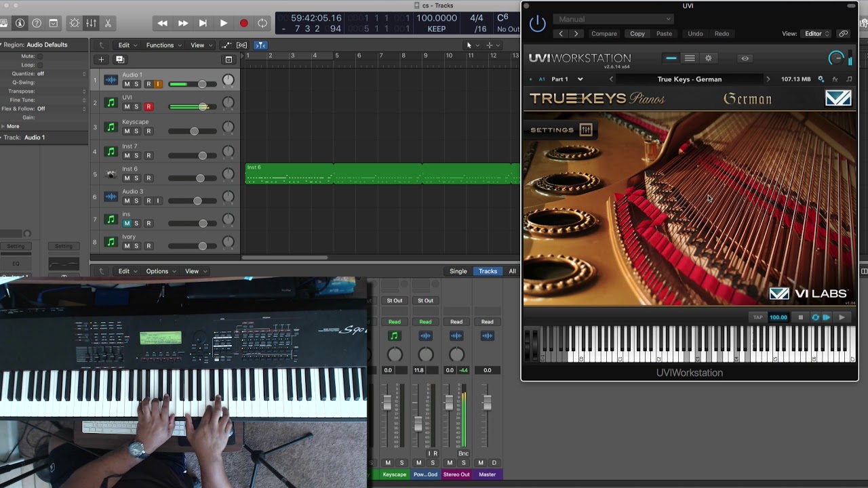Click Compare in UVI plugin header
This screenshot has height=488, width=868.
604,34
